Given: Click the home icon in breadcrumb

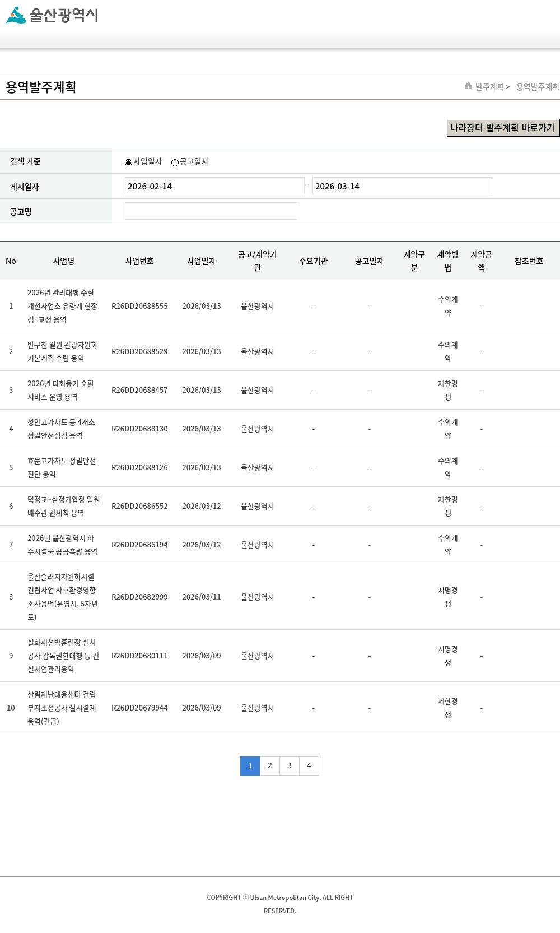Looking at the screenshot, I should [x=468, y=86].
